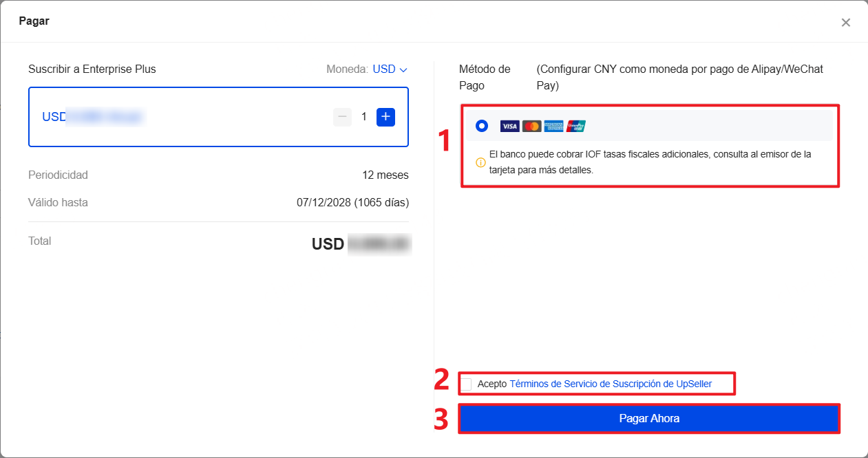This screenshot has height=458, width=868.
Task: Click the blurred Total amount value
Action: (x=379, y=243)
